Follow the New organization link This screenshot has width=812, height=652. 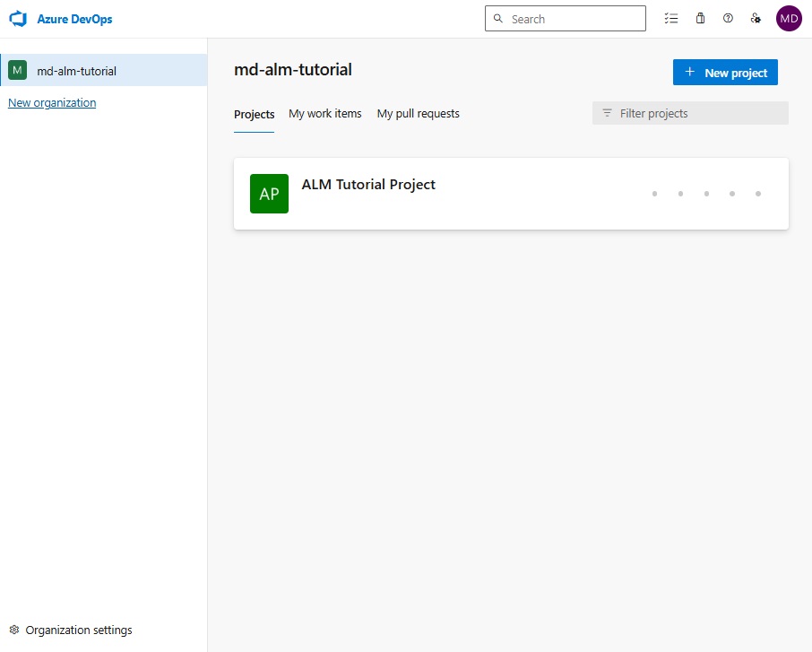click(52, 102)
